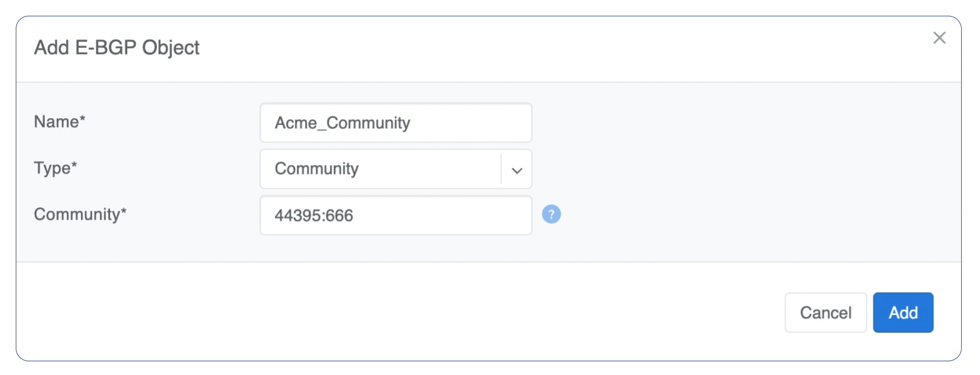
Task: Click the selected Community text in Type
Action: 316,169
